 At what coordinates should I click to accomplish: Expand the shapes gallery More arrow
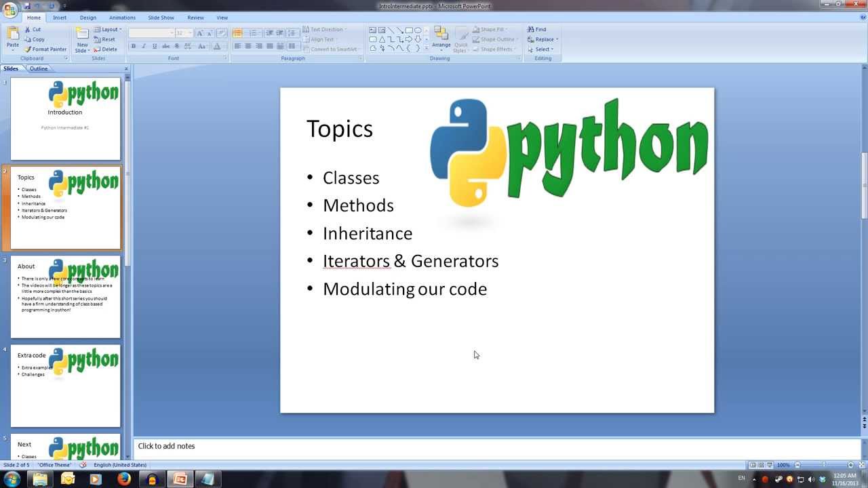pyautogui.click(x=426, y=49)
